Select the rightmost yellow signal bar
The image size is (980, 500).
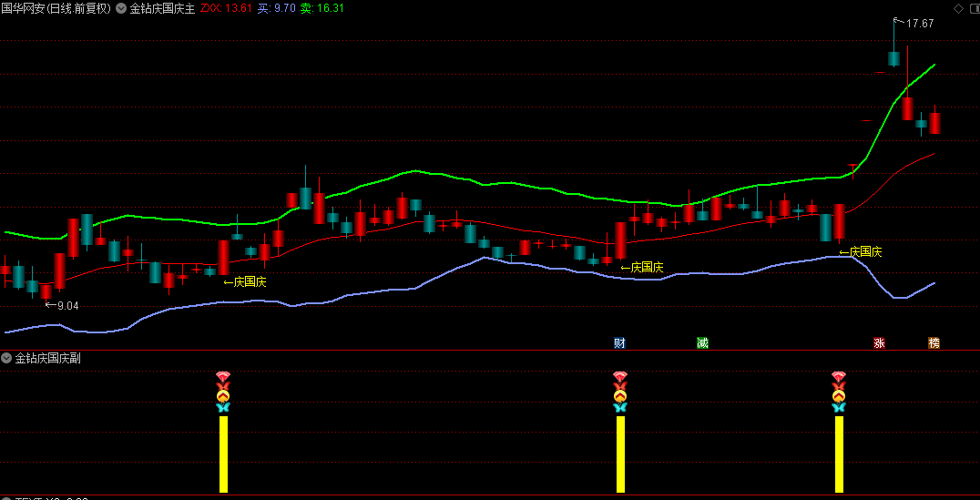839,454
